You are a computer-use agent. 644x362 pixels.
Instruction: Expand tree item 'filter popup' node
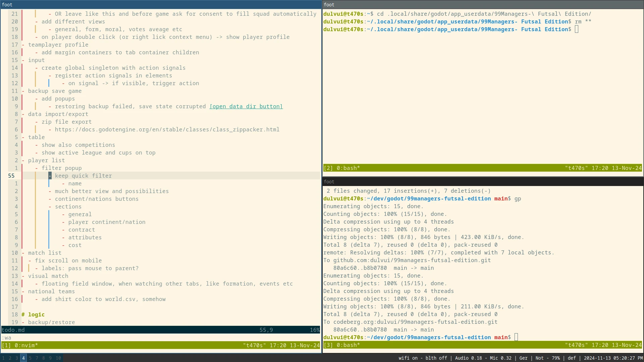pos(37,168)
